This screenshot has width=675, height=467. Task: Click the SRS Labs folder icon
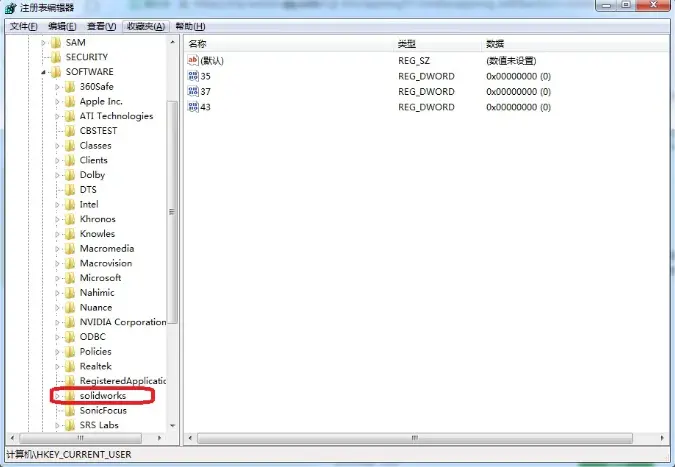(70, 425)
